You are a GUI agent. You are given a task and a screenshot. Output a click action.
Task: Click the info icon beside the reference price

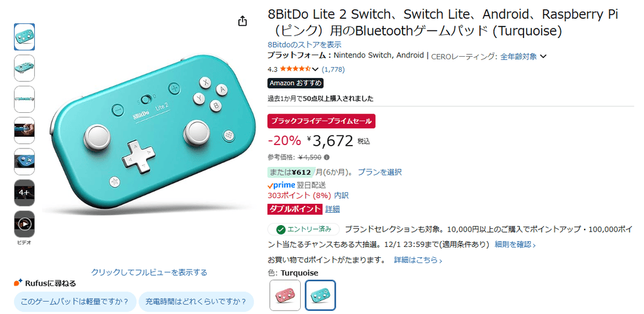pos(327,157)
